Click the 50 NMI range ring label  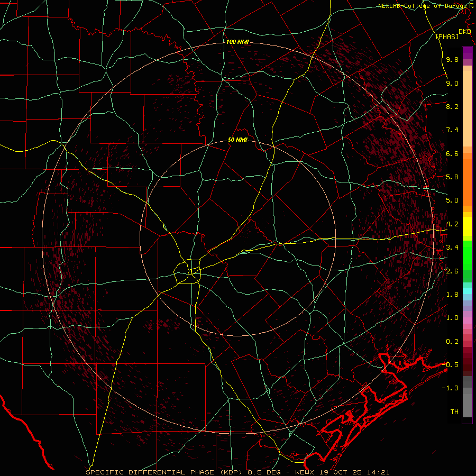coord(237,140)
